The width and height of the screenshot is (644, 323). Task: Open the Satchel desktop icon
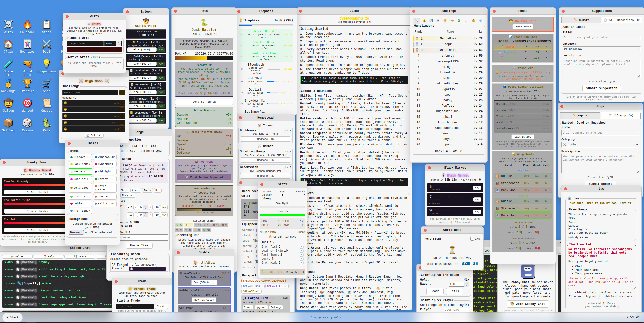coord(8,125)
